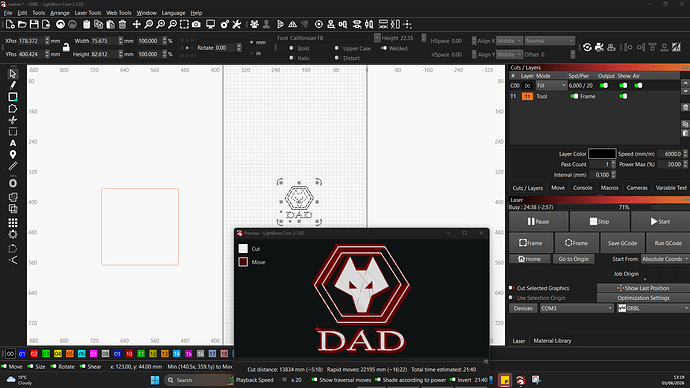The image size is (690, 388).
Task: Open the Offset shapes tool icon
Action: tap(13, 183)
